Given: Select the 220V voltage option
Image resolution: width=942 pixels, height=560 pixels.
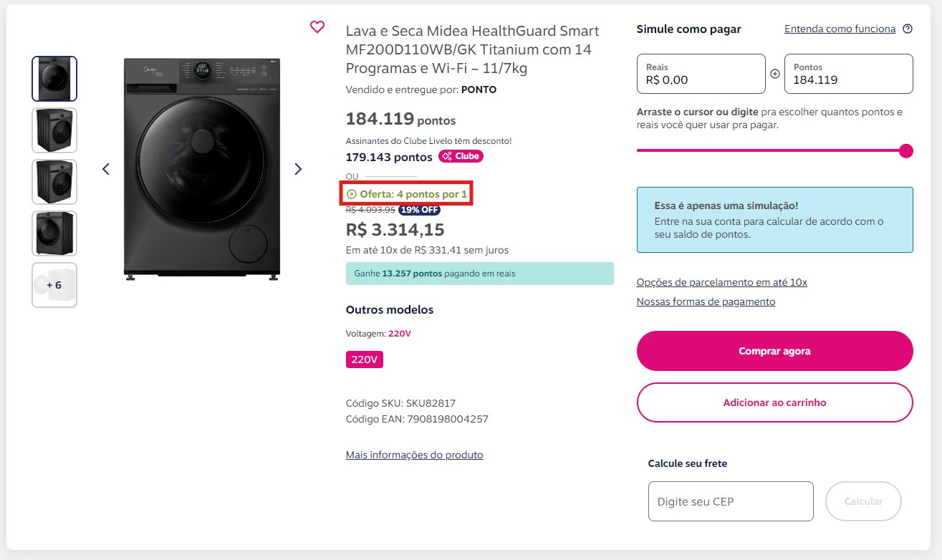Looking at the screenshot, I should click(365, 359).
